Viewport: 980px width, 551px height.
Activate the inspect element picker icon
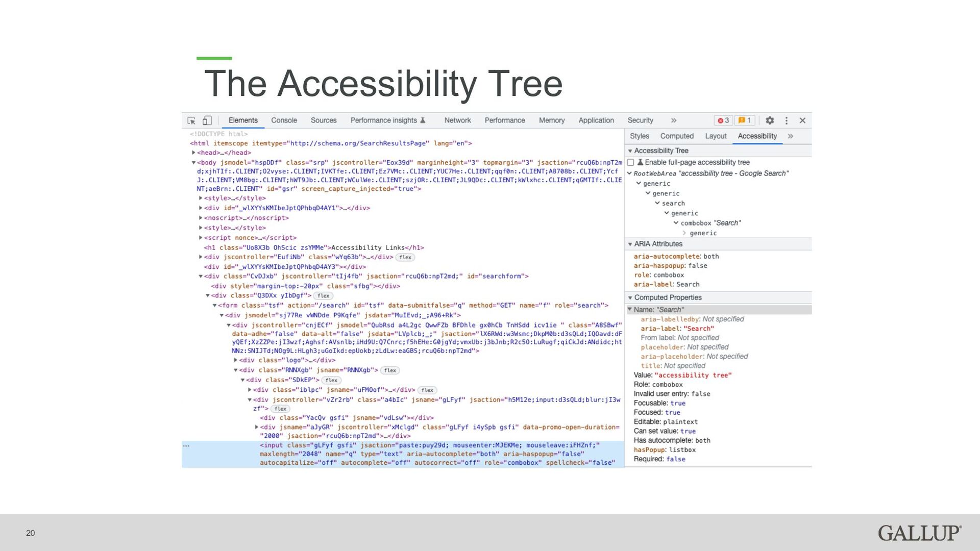coord(191,120)
